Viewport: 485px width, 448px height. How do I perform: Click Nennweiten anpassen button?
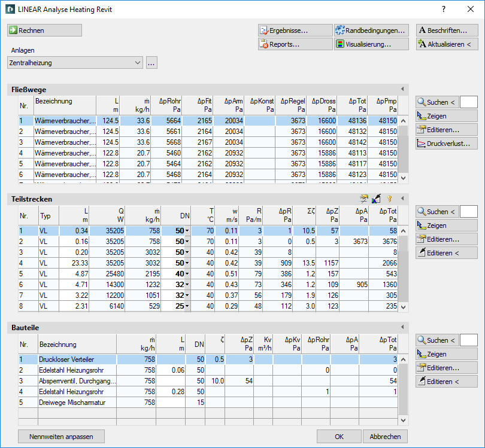coord(61,437)
